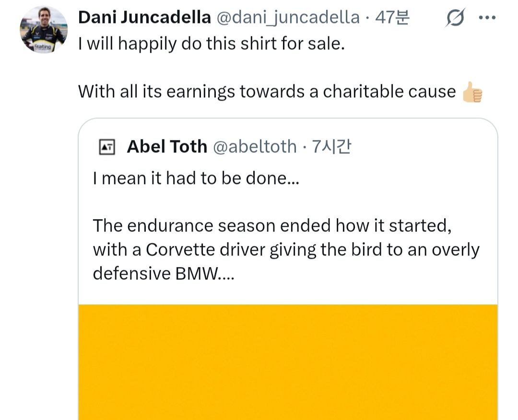Open the Abel Toth display name
Screen dimensions: 518x420
tap(166, 147)
